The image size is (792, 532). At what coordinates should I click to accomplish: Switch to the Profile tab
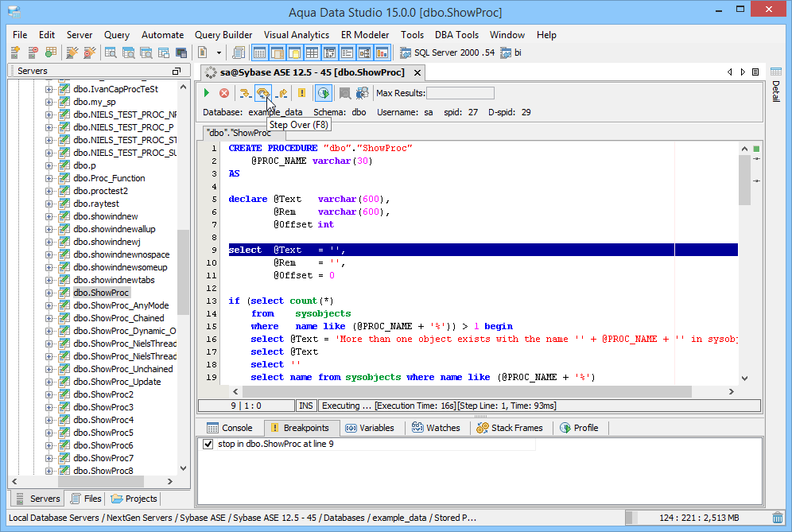click(580, 428)
